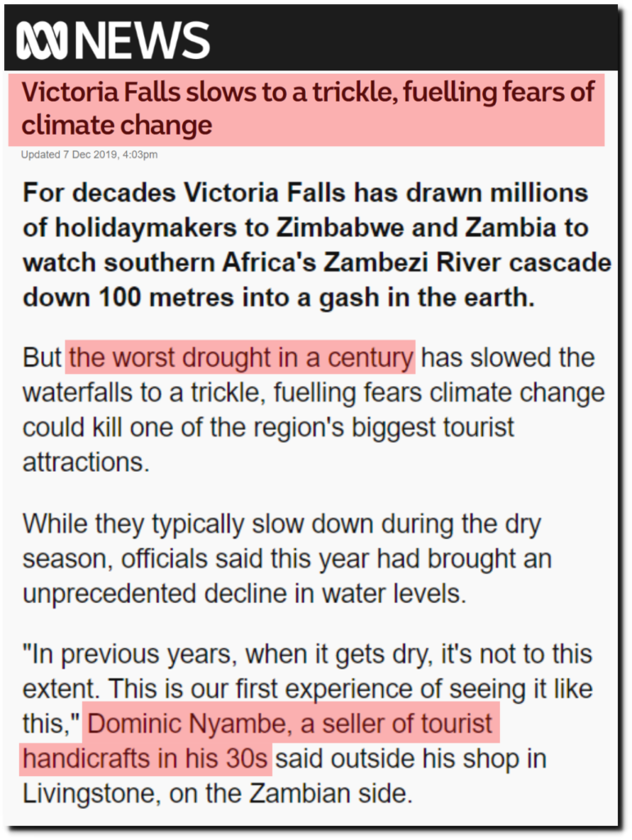Click the black header banner area

(x=311, y=39)
